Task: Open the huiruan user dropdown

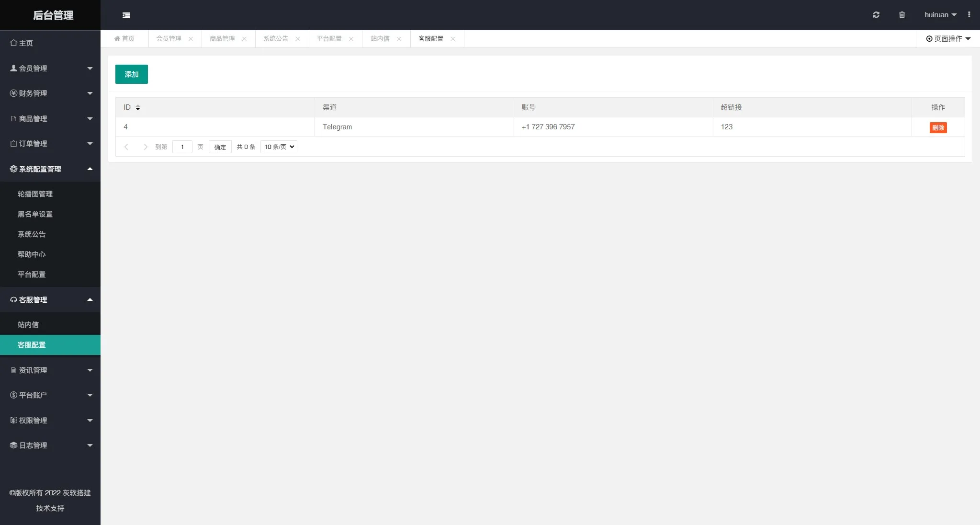Action: (940, 15)
